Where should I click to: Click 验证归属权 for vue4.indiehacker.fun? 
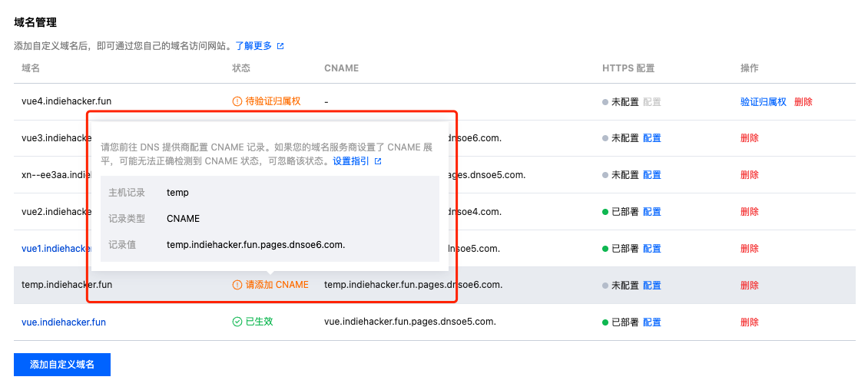tap(763, 101)
